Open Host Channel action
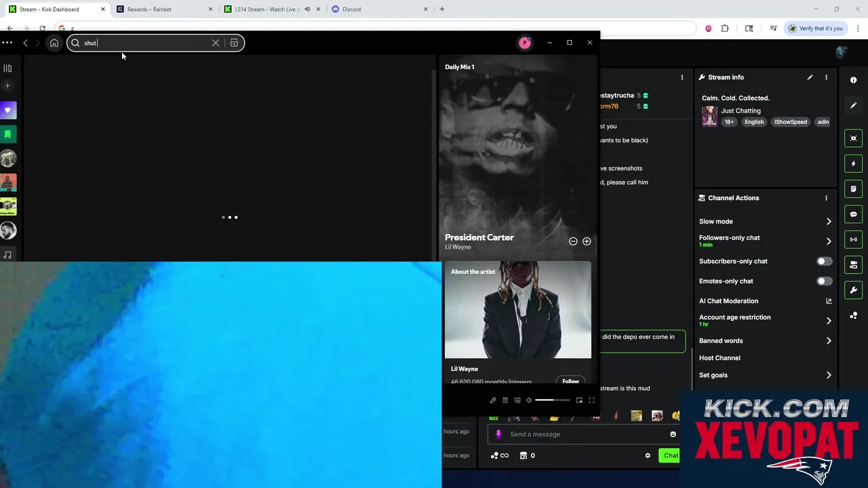This screenshot has width=868, height=488. (x=719, y=358)
